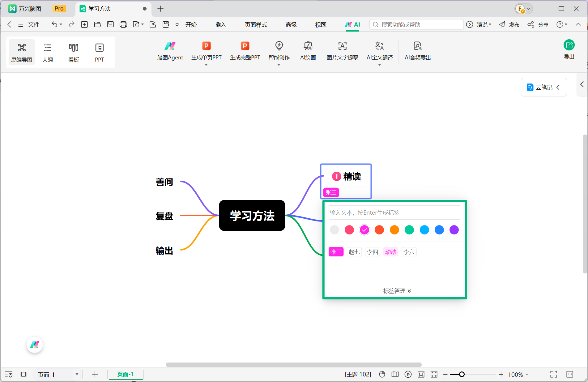Click the zoom slider handle
This screenshot has width=588, height=382.
pos(462,374)
